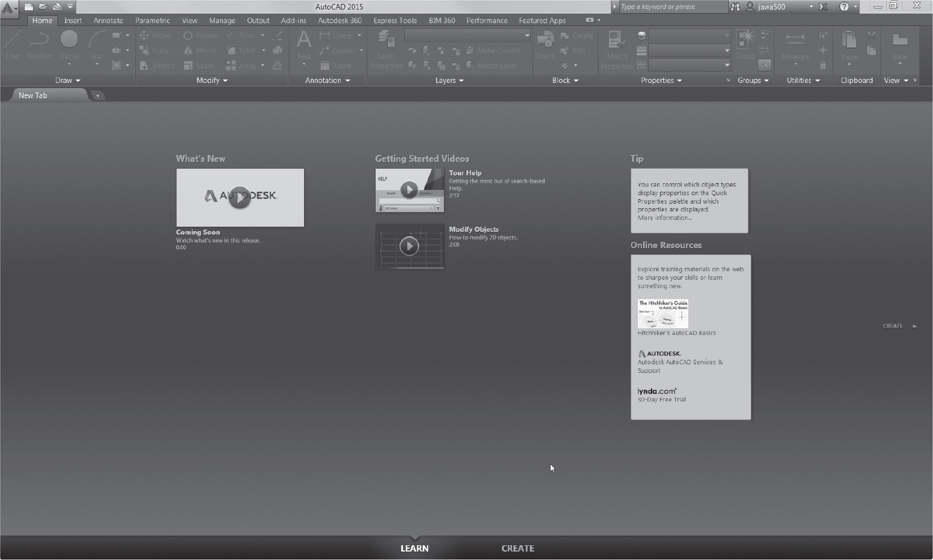933x560 pixels.
Task: Click the Measure tool
Action: point(795,46)
